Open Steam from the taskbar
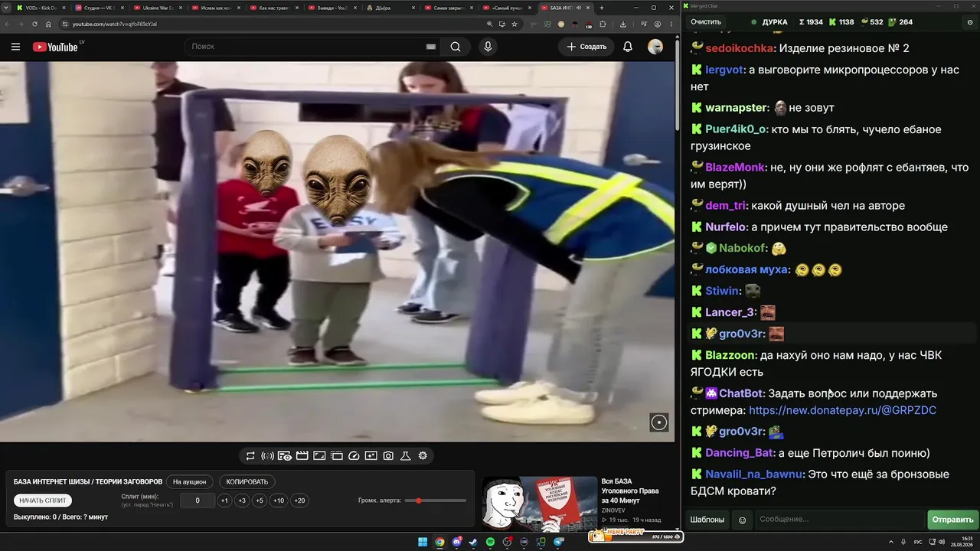The width and height of the screenshot is (980, 551). point(474,542)
